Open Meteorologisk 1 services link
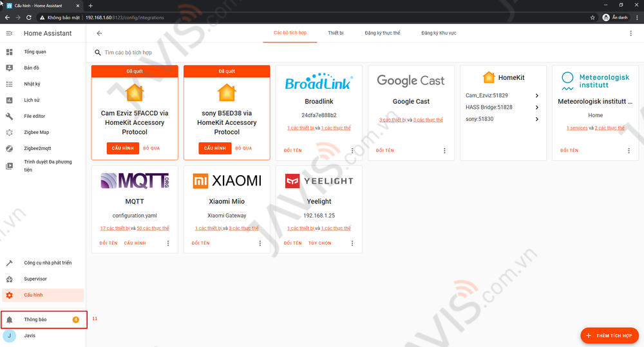Image resolution: width=644 pixels, height=347 pixels. pos(577,128)
